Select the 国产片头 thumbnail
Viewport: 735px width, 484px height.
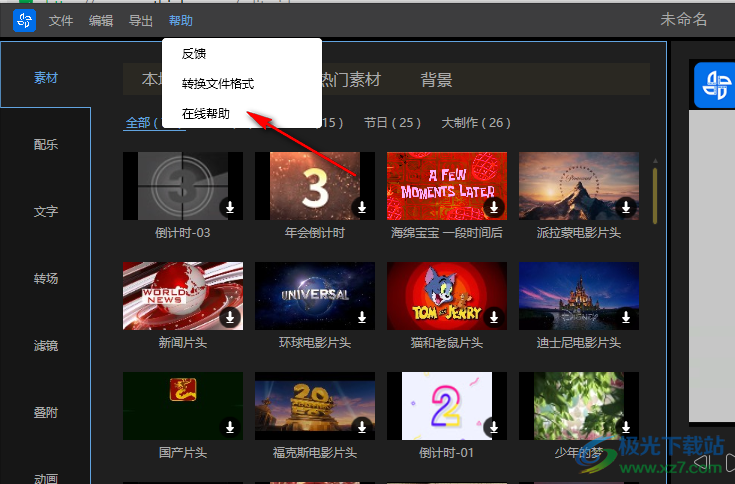[183, 406]
